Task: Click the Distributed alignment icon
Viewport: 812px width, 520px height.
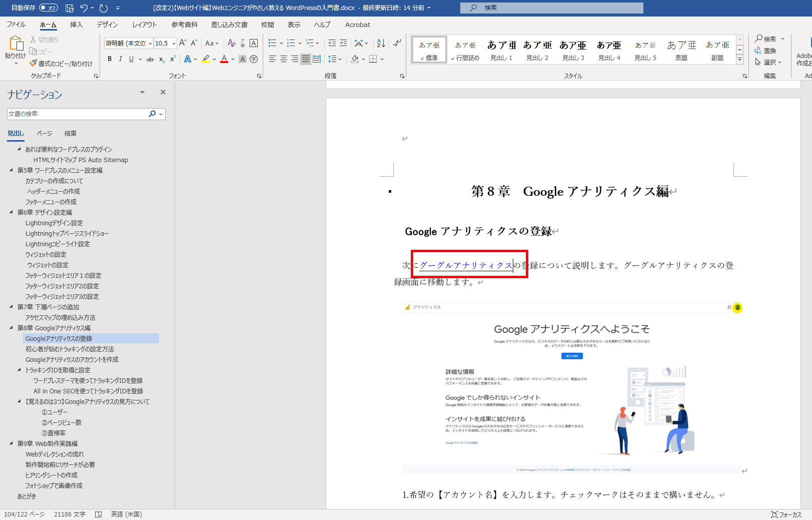Action: [317, 59]
